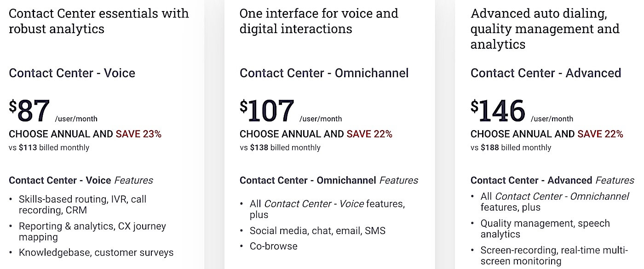Click the Knowledgebase, customer surveys item
This screenshot has width=644, height=269.
[96, 252]
